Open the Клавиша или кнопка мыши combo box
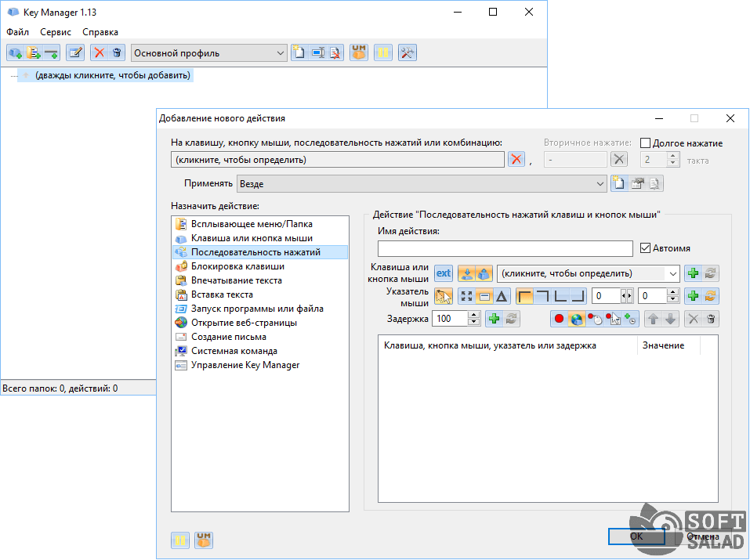Image resolution: width=750 pixels, height=560 pixels. point(672,274)
